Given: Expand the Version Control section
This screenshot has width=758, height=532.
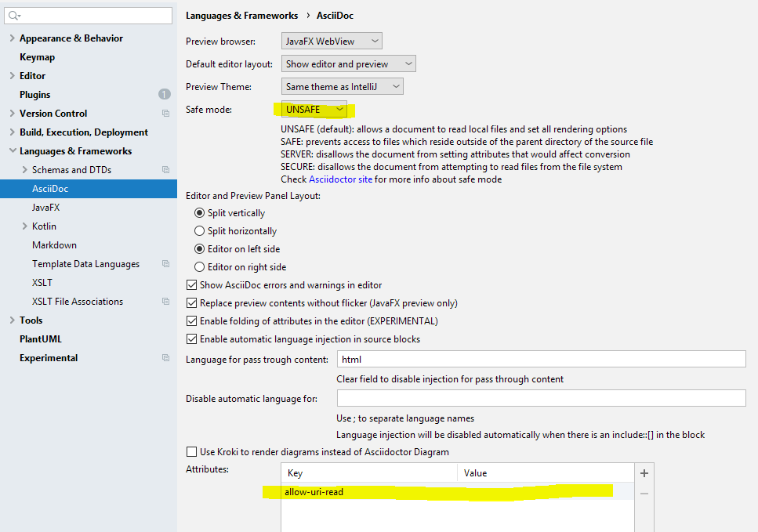Looking at the screenshot, I should [x=12, y=113].
